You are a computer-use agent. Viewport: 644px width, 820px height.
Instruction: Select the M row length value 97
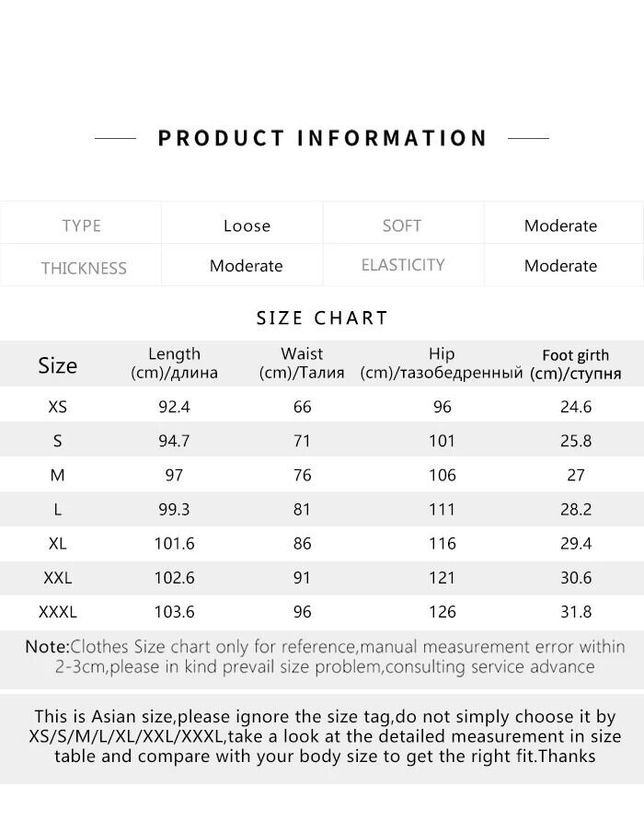pyautogui.click(x=174, y=475)
